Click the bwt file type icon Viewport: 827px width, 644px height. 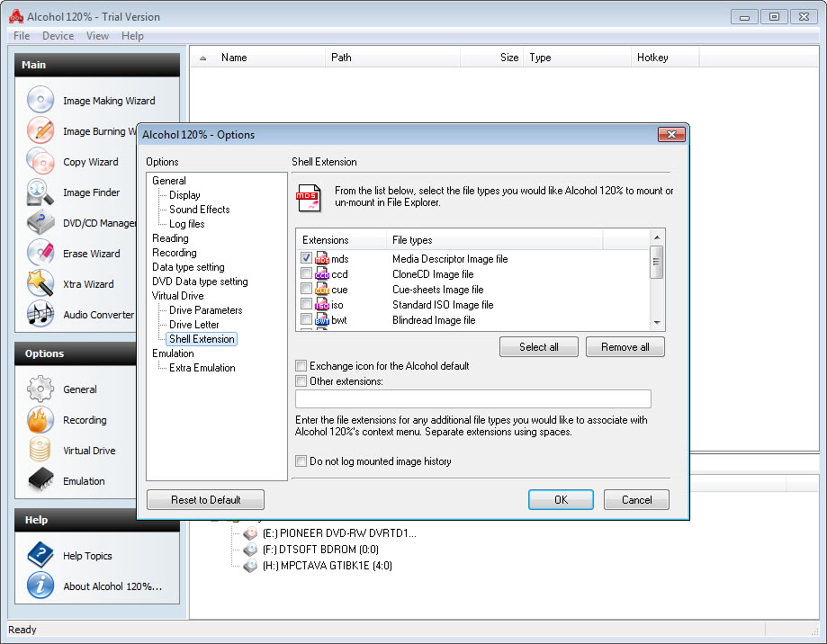click(322, 319)
